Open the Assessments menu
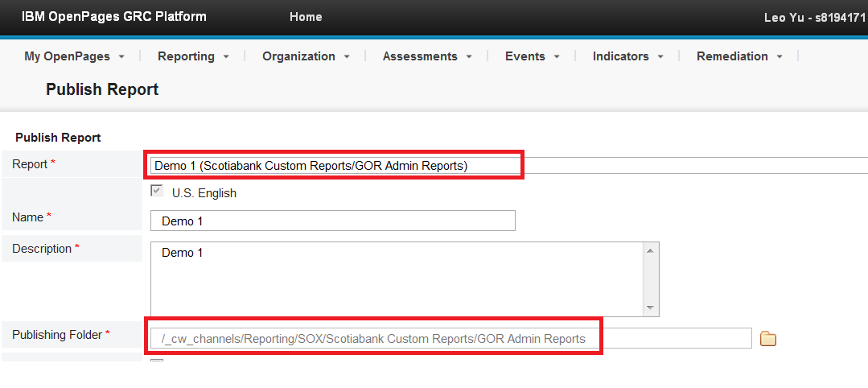The image size is (868, 388). tap(420, 56)
